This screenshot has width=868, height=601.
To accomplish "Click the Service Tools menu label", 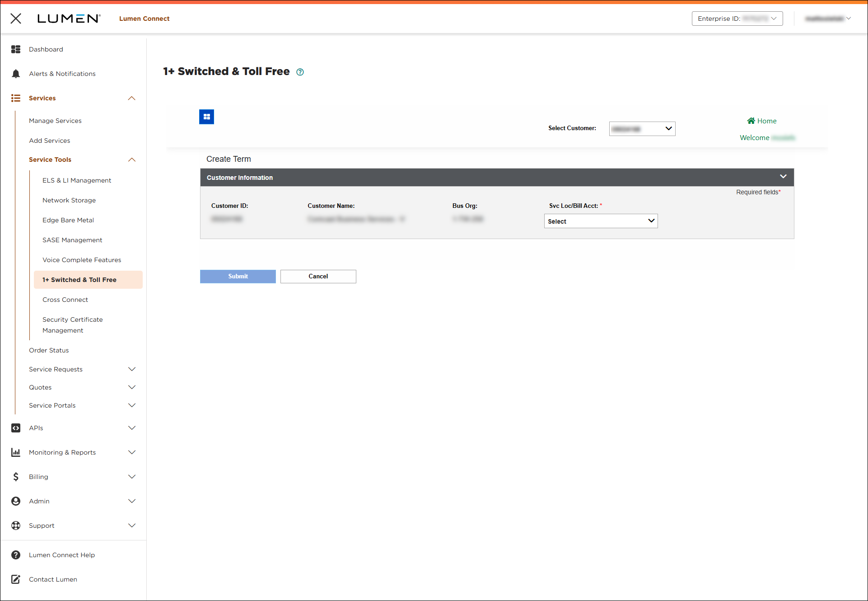I will click(50, 160).
